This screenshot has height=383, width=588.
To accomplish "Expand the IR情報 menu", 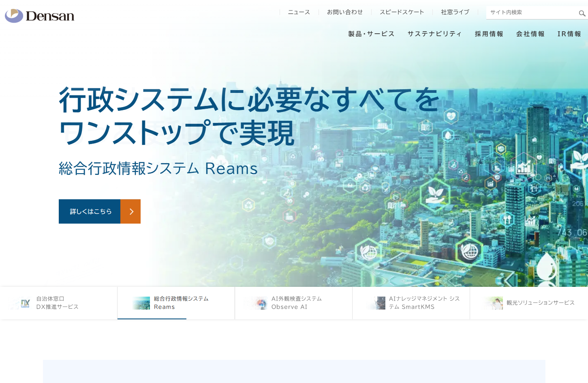I will coord(569,34).
